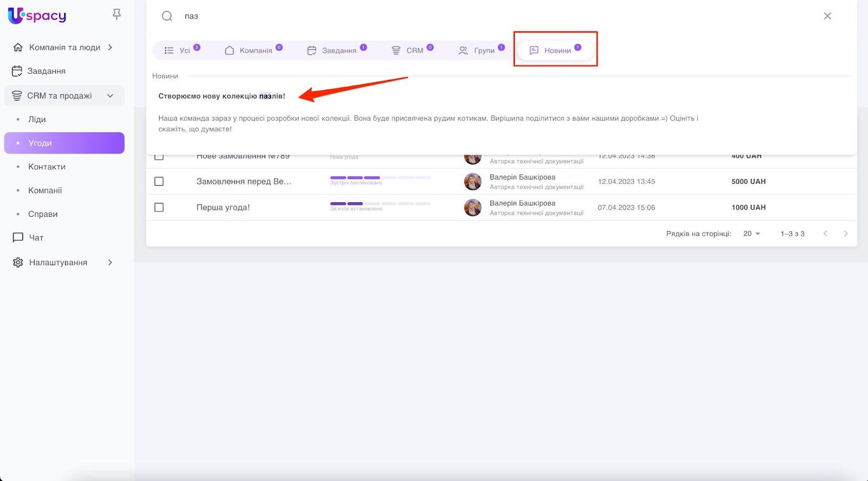Open Завдання in the sidebar
This screenshot has height=481, width=868.
coord(65,71)
